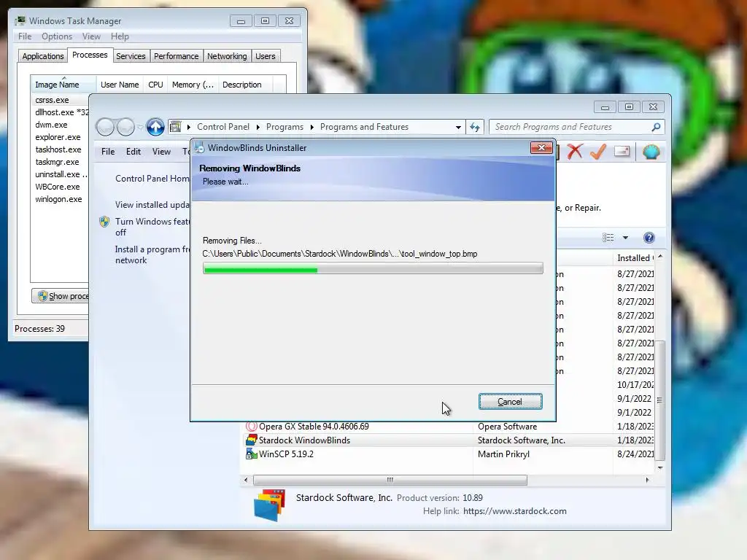Click the orange checkmark toolbar icon
Image resolution: width=747 pixels, height=560 pixels.
598,152
